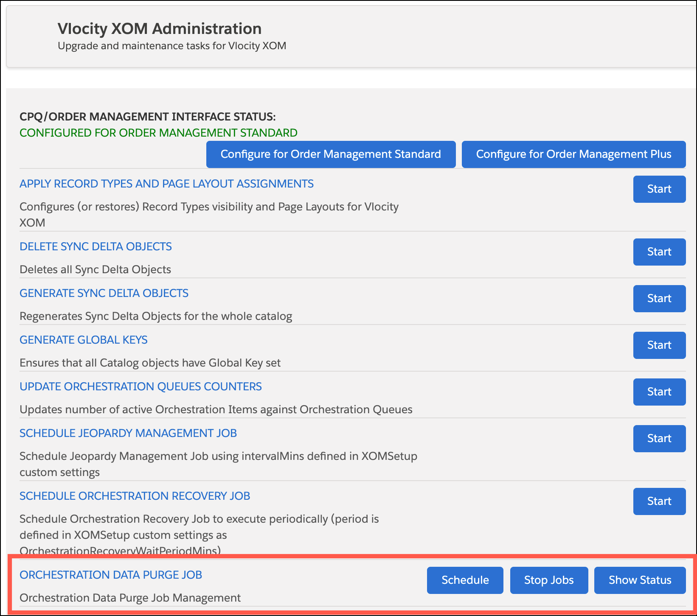Screen dimensions: 697x616
Task: Select the Vlocity XOM Administration heading
Action: [160, 29]
